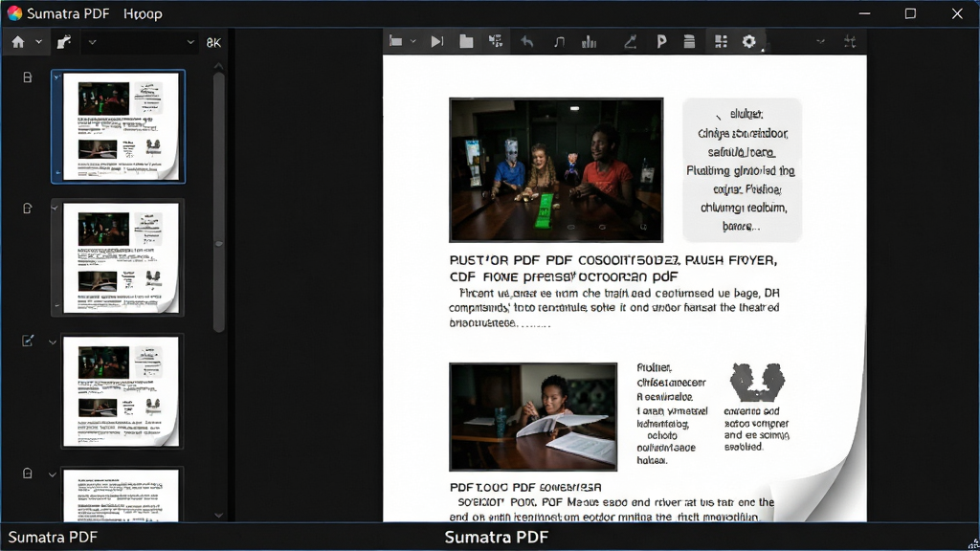Click the grid view icon in toolbar
Screen dimensions: 980x551
tap(721, 41)
